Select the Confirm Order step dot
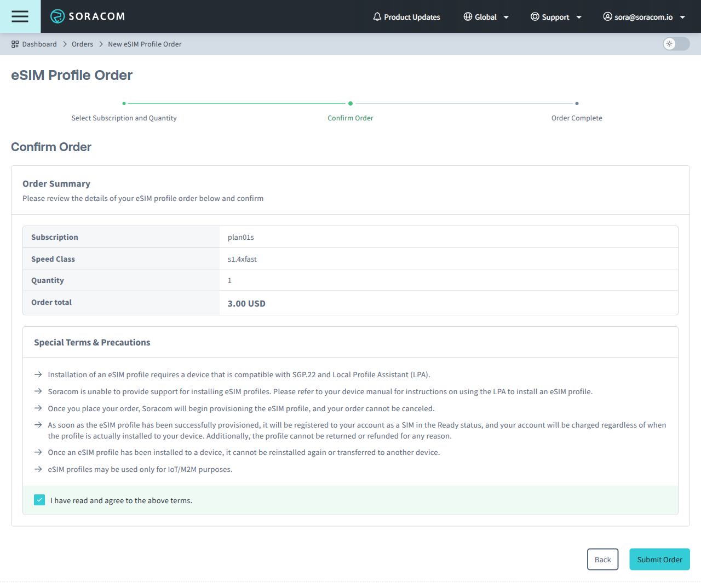 click(350, 103)
